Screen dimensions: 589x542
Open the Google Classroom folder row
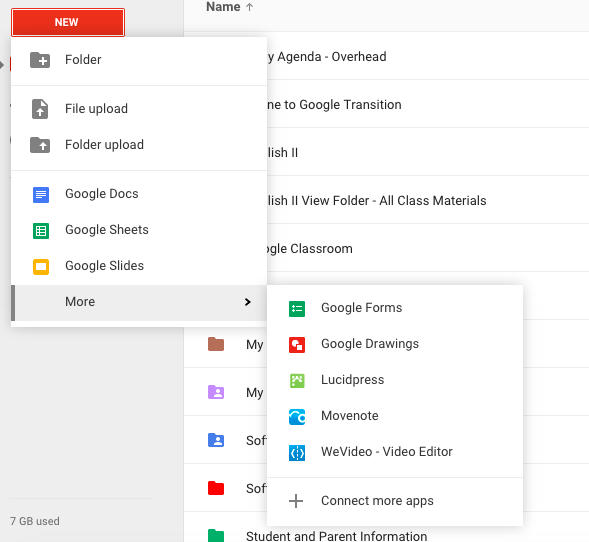pyautogui.click(x=427, y=249)
